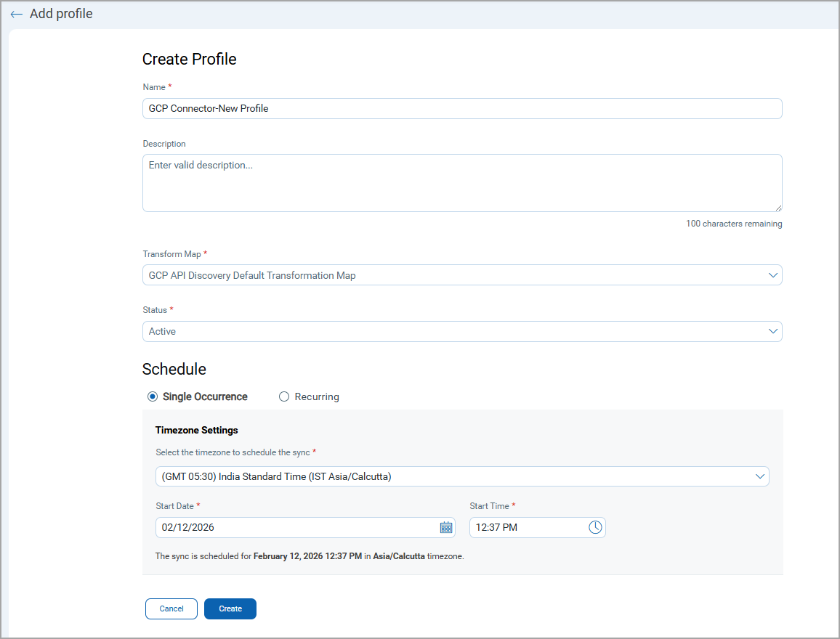Click the scheduled sync summary text
Viewport: 840px width, 639px height.
(310, 556)
